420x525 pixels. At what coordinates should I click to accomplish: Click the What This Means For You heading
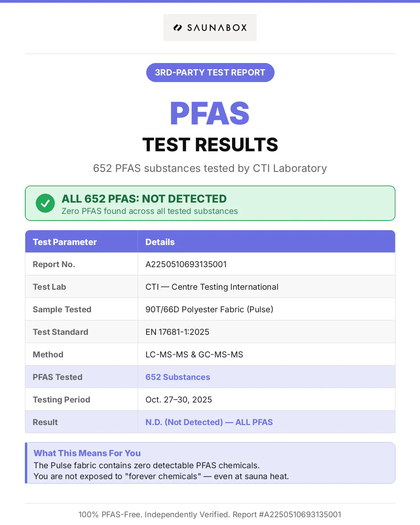[x=87, y=453]
